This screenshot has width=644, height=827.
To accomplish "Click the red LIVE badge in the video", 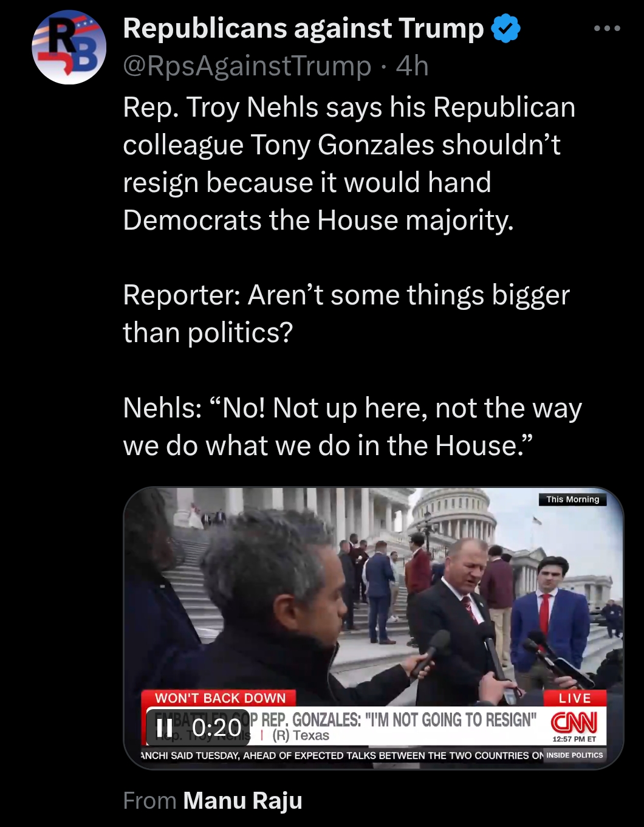I will pos(575,698).
